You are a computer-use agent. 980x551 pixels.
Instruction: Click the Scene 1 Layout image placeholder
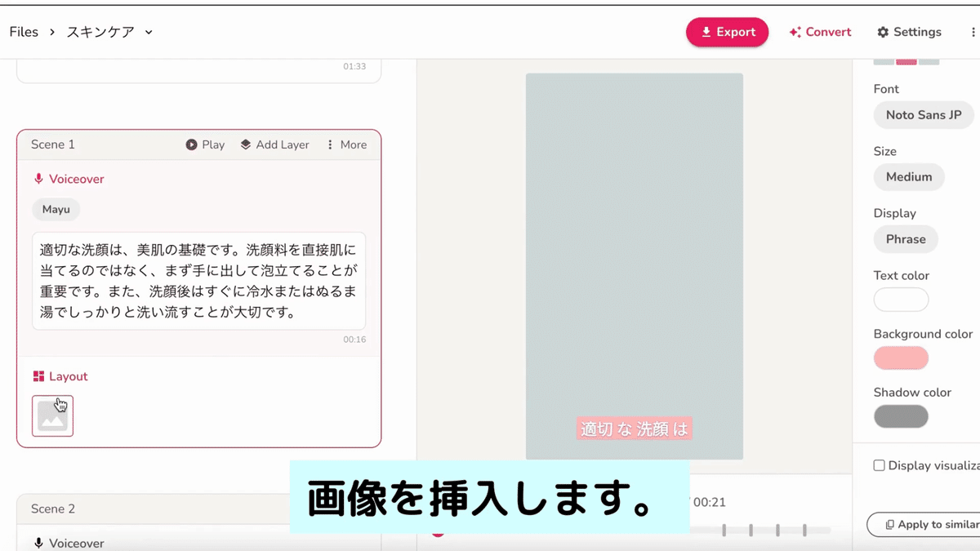click(x=52, y=415)
